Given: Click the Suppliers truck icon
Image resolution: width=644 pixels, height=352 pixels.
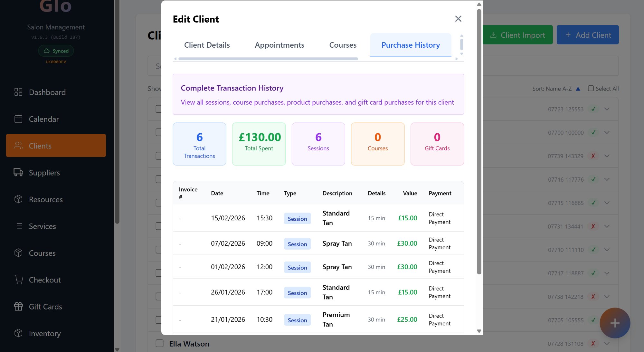Looking at the screenshot, I should 18,172.
